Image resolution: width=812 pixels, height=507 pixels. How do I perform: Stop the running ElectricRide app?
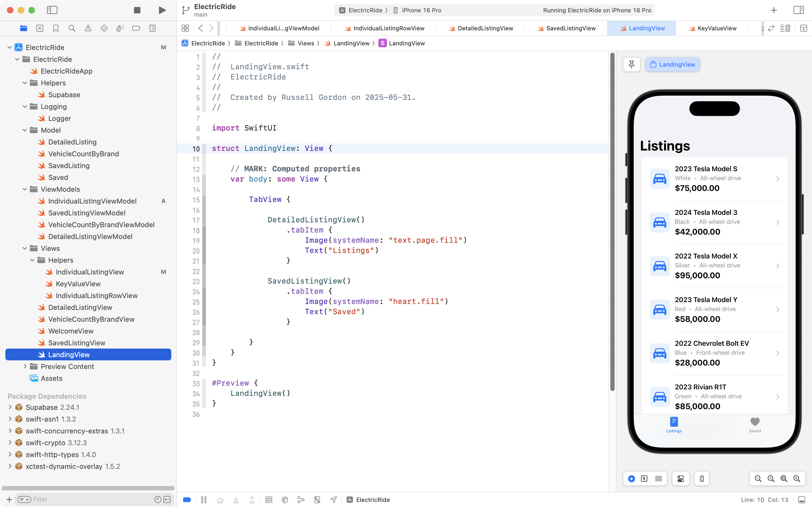[137, 10]
